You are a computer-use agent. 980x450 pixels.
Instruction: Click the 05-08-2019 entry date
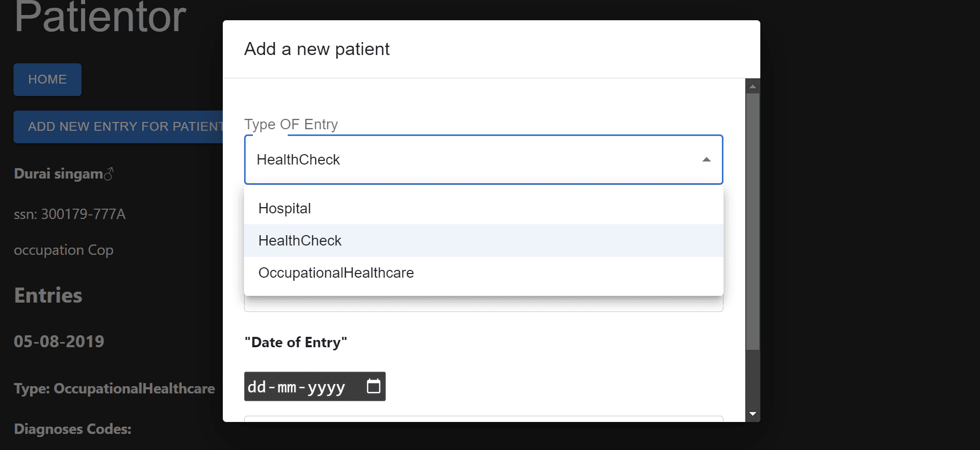pyautogui.click(x=59, y=341)
